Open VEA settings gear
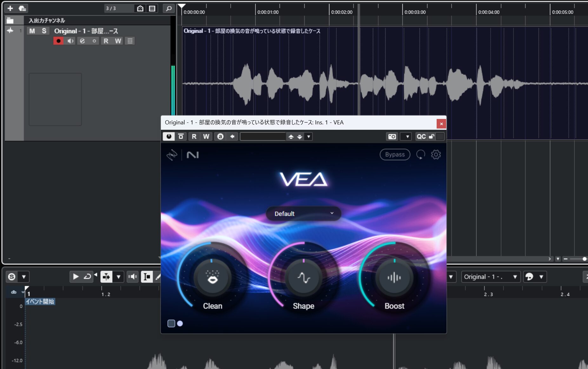The image size is (588, 369). pyautogui.click(x=436, y=155)
